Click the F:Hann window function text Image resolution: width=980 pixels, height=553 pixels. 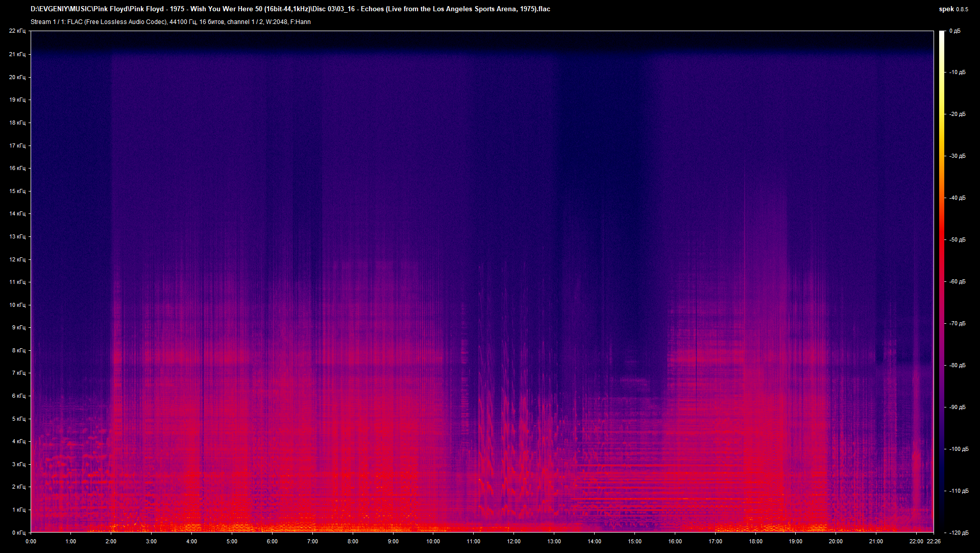tap(301, 22)
